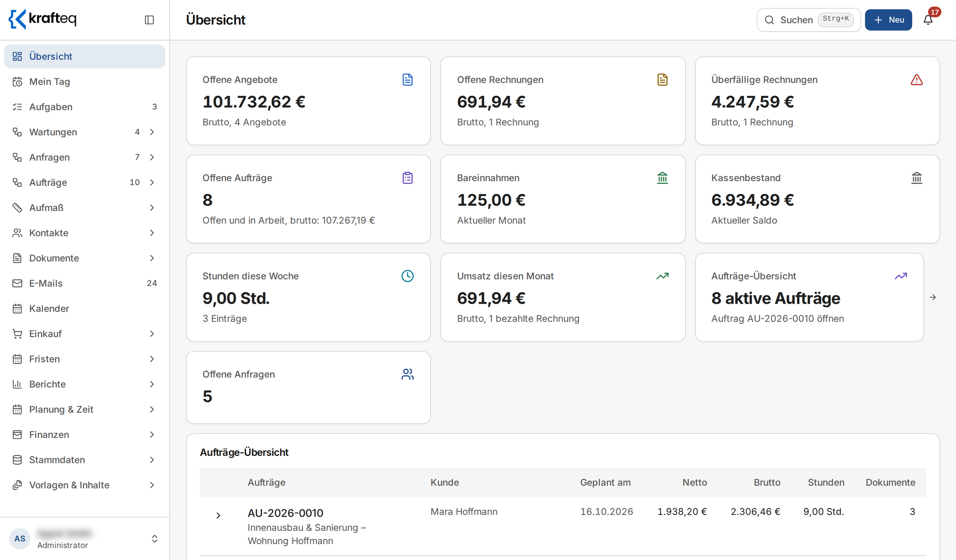Open the notifications bell with 17 badge
This screenshot has height=560, width=956.
pyautogui.click(x=928, y=20)
